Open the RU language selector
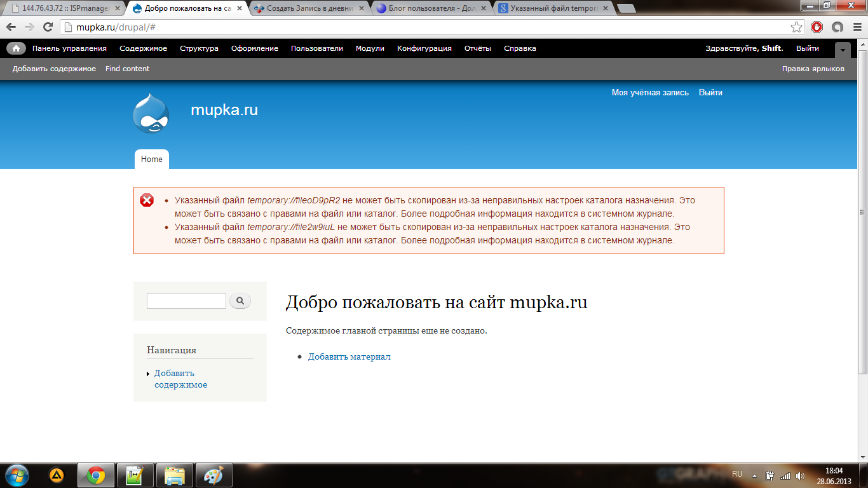This screenshot has height=488, width=868. click(737, 474)
